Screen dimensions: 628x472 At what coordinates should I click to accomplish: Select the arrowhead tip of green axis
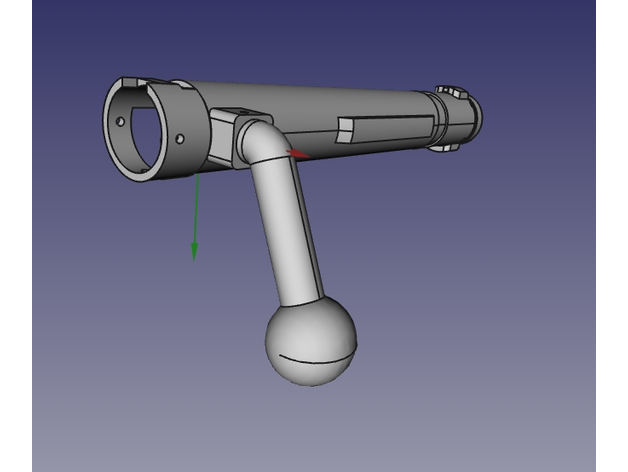[x=195, y=254]
